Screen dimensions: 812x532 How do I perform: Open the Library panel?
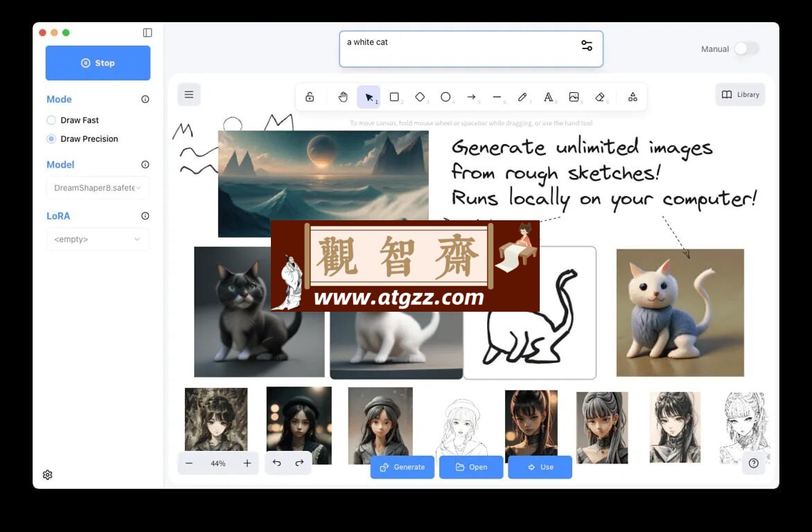(x=741, y=95)
